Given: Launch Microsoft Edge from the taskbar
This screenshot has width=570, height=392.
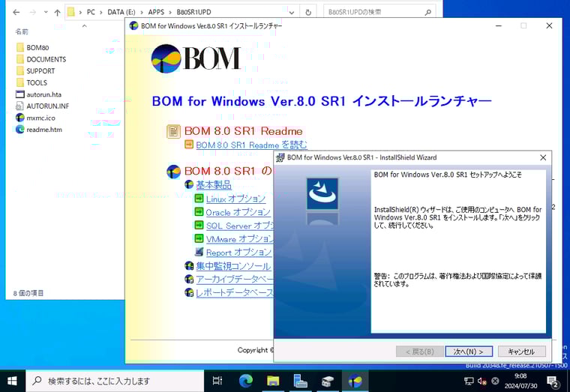Looking at the screenshot, I should point(246,381).
